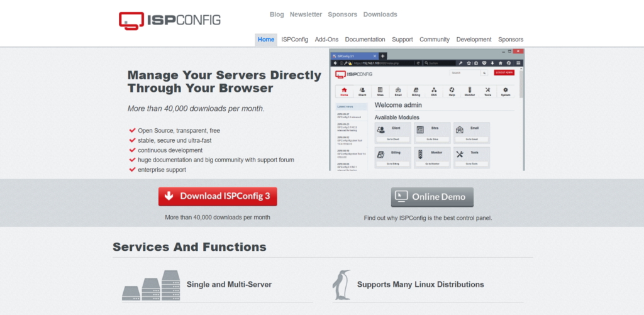
Task: Click the Billing module icon in the demo toolbar
Action: [416, 90]
